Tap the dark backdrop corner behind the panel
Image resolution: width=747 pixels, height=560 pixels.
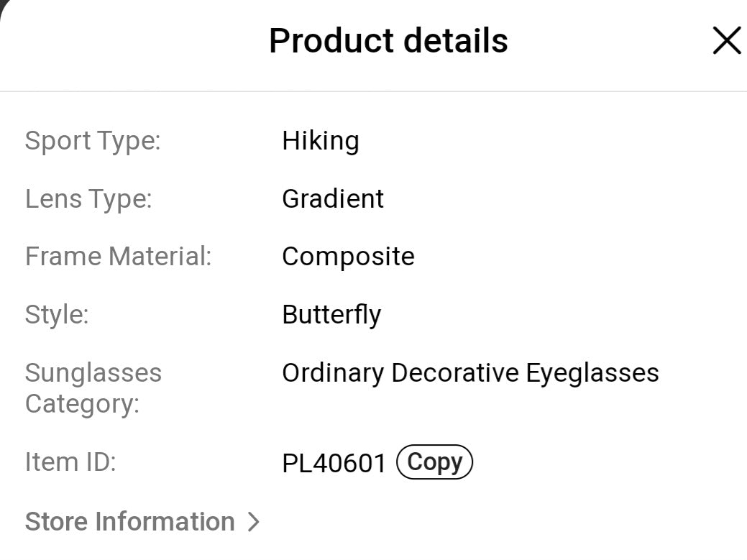(x=3, y=4)
